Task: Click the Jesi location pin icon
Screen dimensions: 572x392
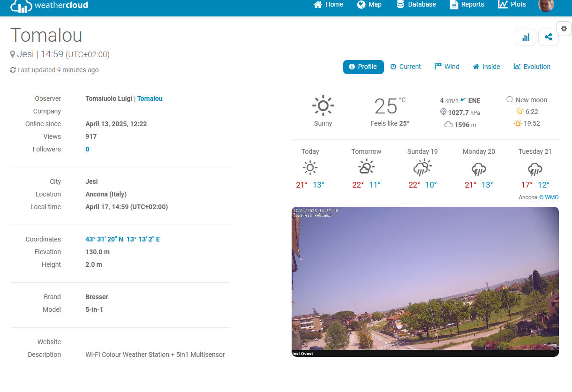Action: pos(13,54)
